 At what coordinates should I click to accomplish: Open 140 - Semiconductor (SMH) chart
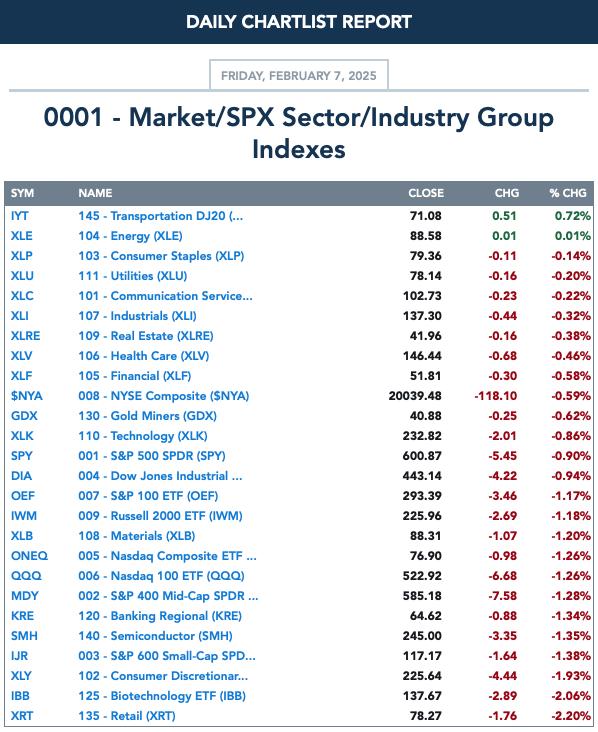(x=155, y=636)
